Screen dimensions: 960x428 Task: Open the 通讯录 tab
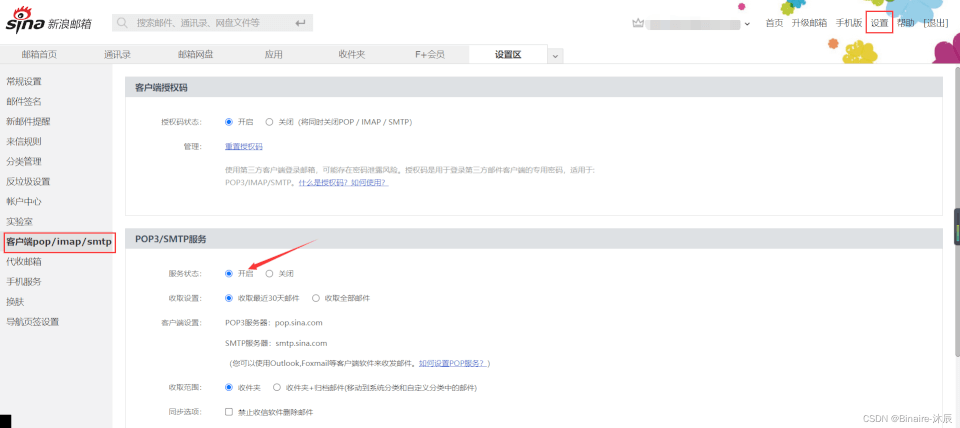point(119,55)
